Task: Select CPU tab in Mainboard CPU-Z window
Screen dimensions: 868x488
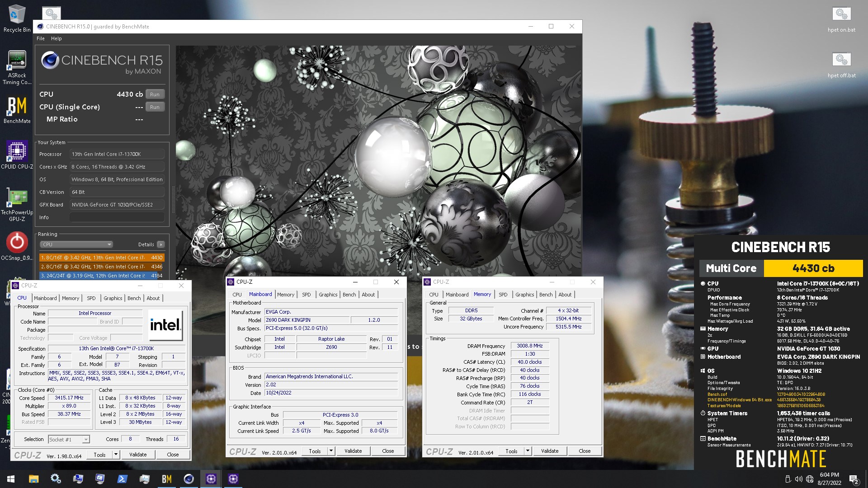Action: tap(237, 295)
